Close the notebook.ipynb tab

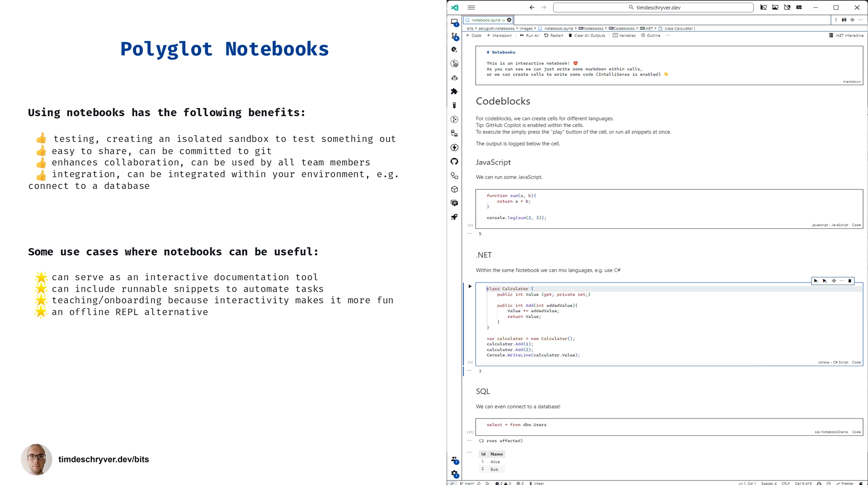tap(509, 20)
